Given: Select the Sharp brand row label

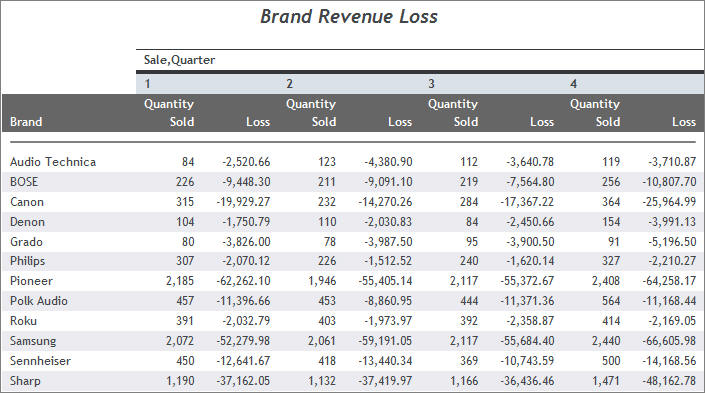Looking at the screenshot, I should 25,381.
